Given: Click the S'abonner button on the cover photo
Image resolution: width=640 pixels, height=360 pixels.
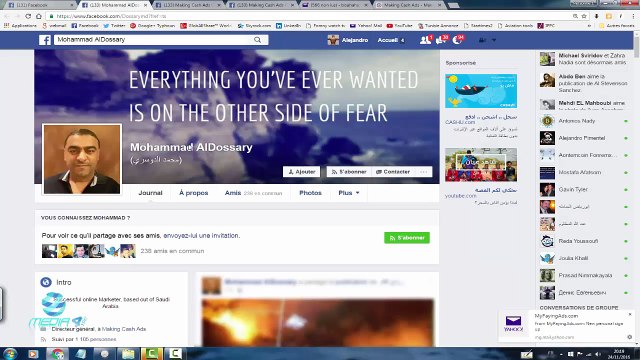Looking at the screenshot, I should (x=349, y=172).
